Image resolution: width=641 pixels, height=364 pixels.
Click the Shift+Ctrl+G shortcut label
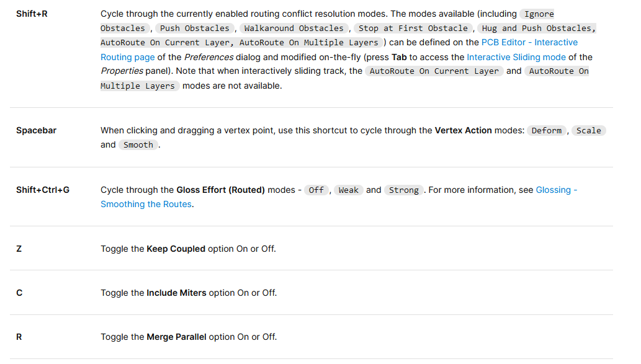[43, 190]
